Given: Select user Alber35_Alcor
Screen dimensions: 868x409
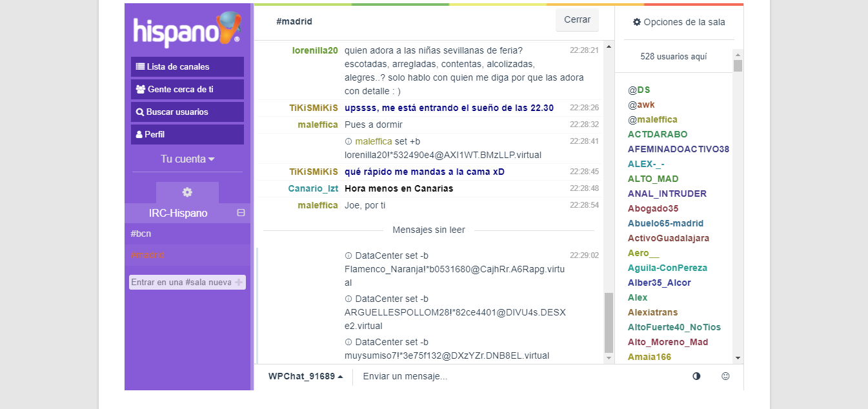Looking at the screenshot, I should (x=659, y=283).
